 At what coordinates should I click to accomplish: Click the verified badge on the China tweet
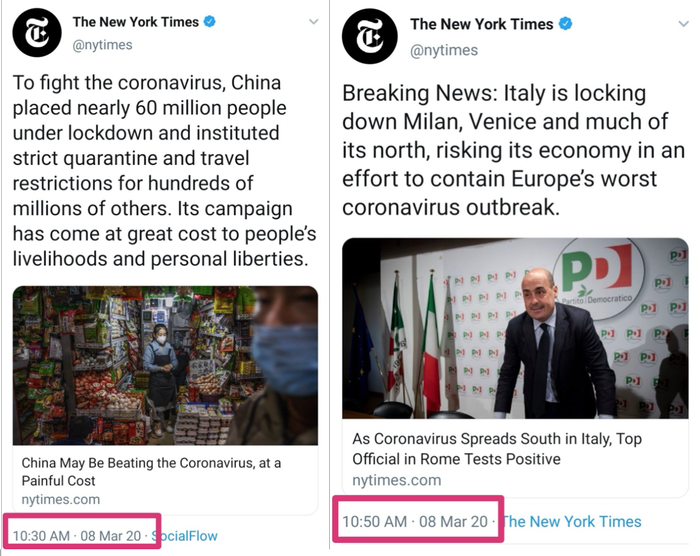click(210, 22)
